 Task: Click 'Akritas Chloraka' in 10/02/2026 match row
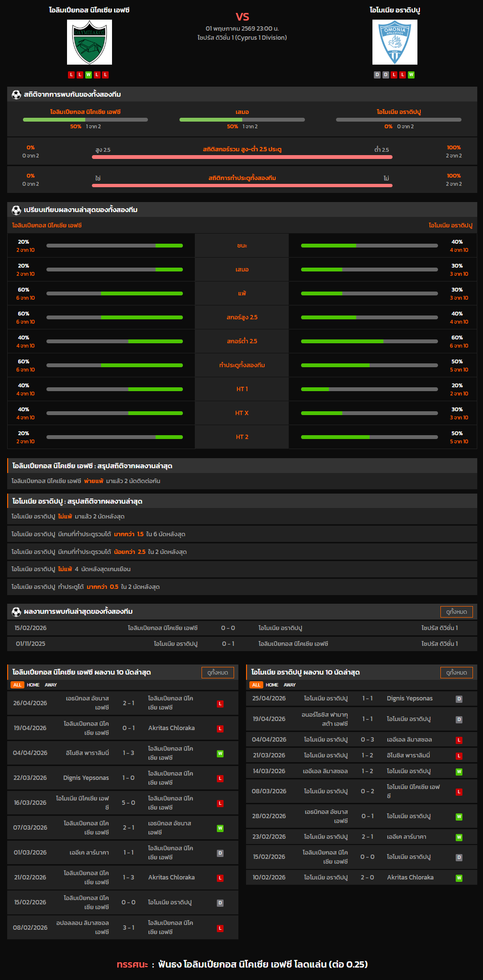(410, 878)
